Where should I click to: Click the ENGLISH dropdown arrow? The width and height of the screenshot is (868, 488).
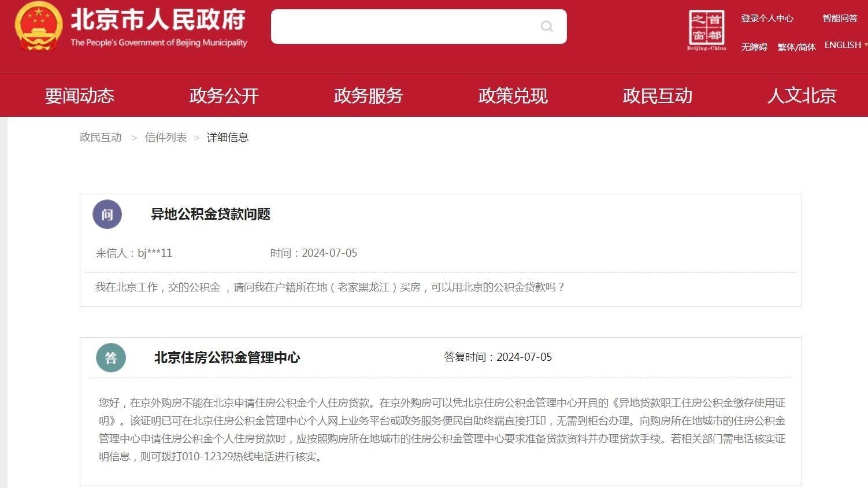click(865, 45)
